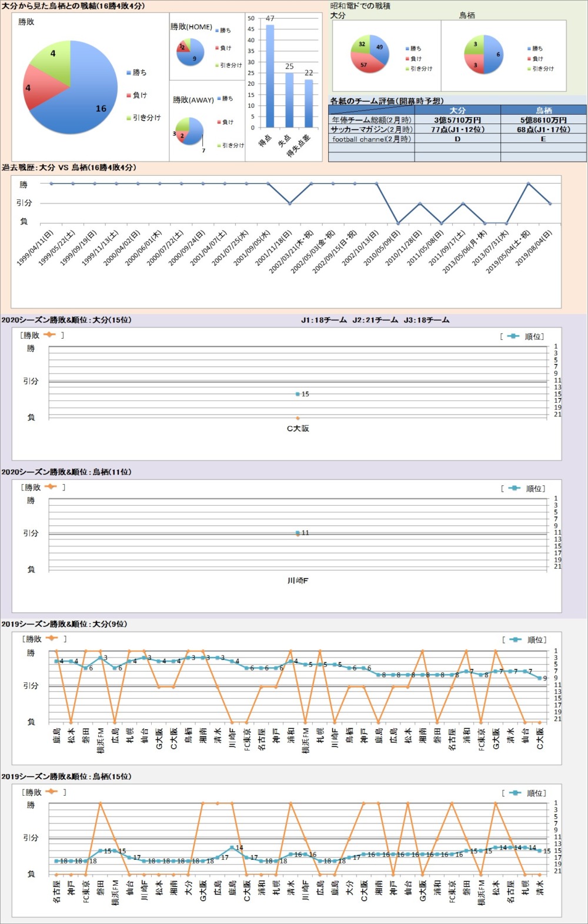The height and width of the screenshot is (924, 588).
Task: Select the 得失点差 bar labeled 22
Action: coord(309,103)
